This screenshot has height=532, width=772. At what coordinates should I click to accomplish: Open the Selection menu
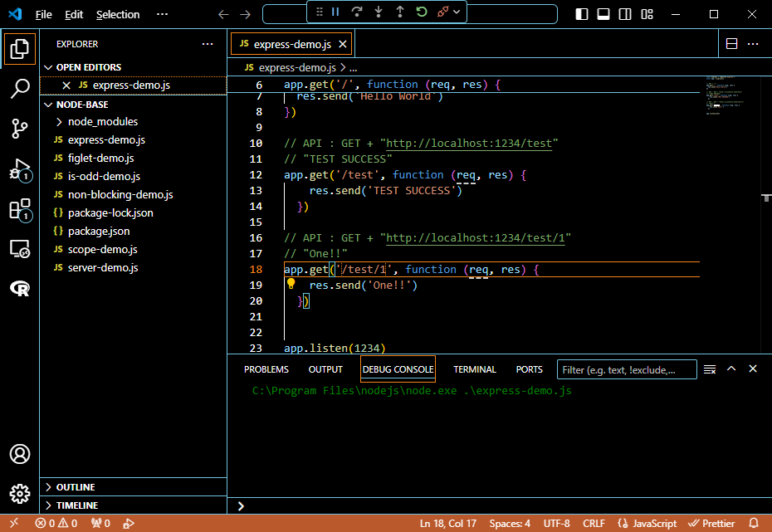[118, 15]
